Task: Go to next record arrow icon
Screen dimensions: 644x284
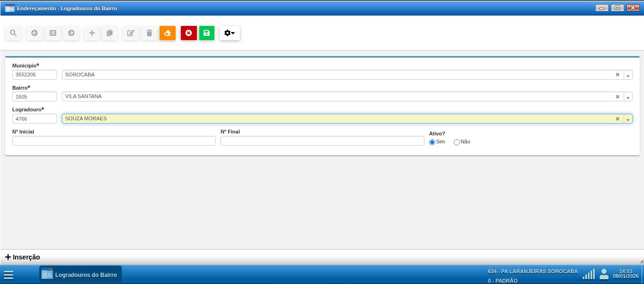Action: pos(71,33)
